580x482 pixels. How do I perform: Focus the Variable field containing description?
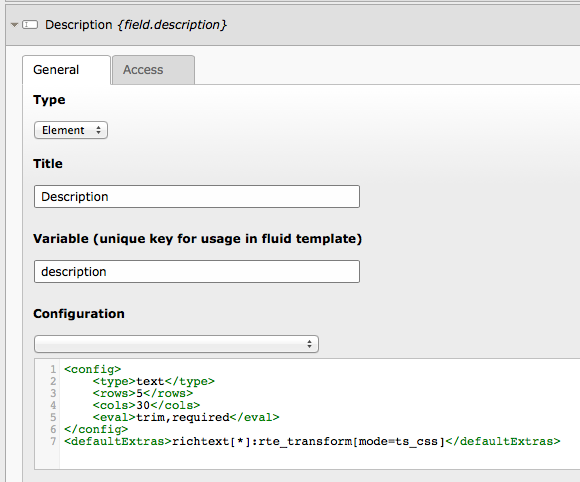pyautogui.click(x=197, y=272)
